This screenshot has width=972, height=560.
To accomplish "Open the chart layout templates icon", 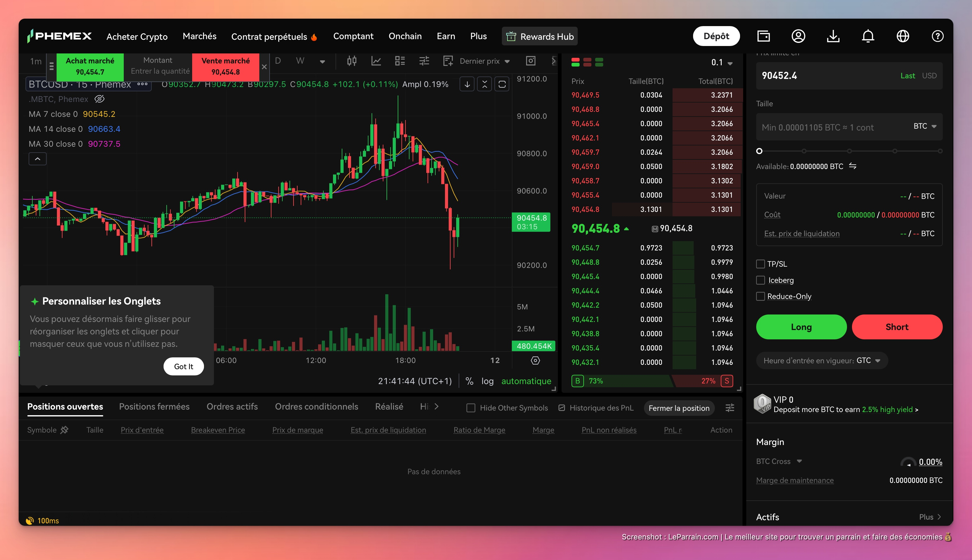I will click(x=400, y=61).
